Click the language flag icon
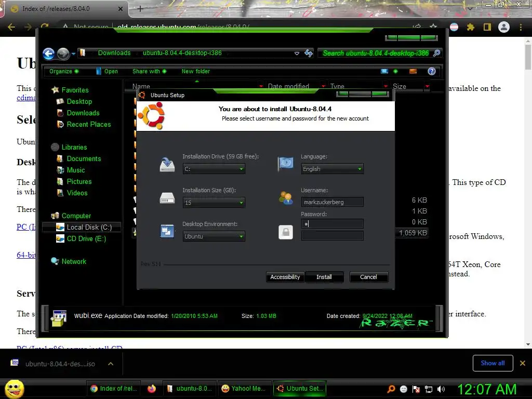Screen dimensions: 532x399 coord(285,164)
